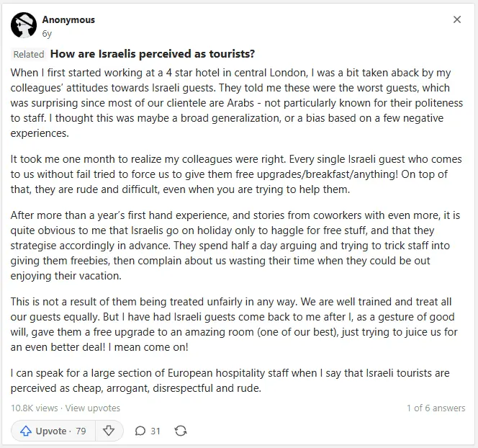This screenshot has width=478, height=448.
Task: Click the '6y' post timestamp
Action: 47,33
